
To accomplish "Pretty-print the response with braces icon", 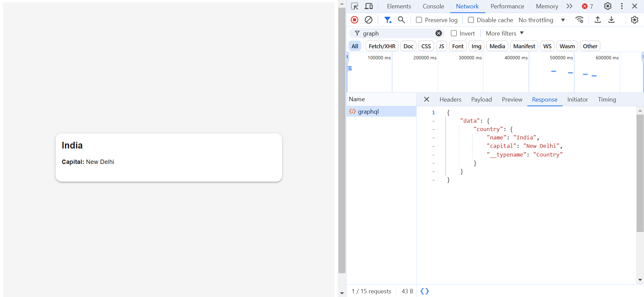I will (x=425, y=291).
